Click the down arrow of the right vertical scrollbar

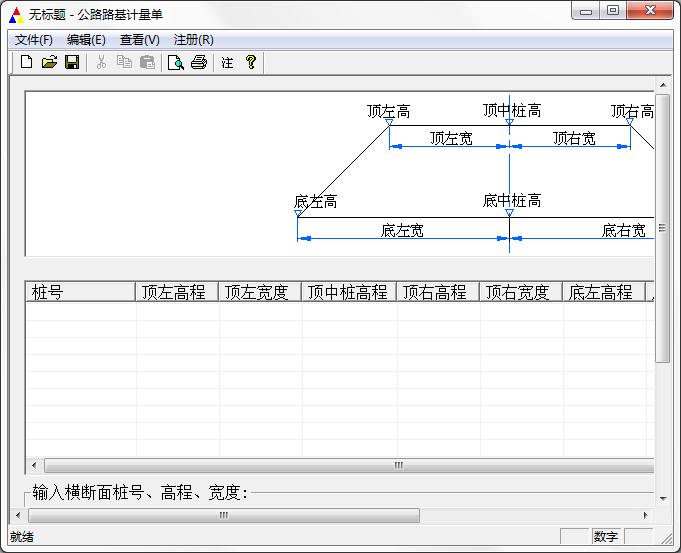point(663,498)
